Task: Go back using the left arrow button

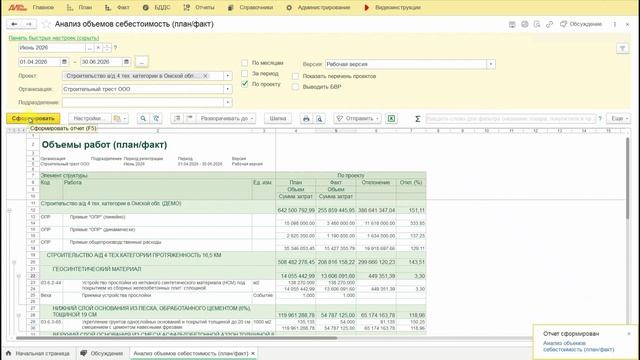Action: point(14,24)
